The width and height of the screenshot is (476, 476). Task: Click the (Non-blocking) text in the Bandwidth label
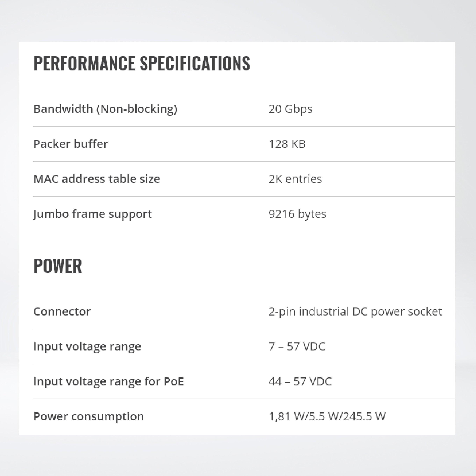pos(137,109)
